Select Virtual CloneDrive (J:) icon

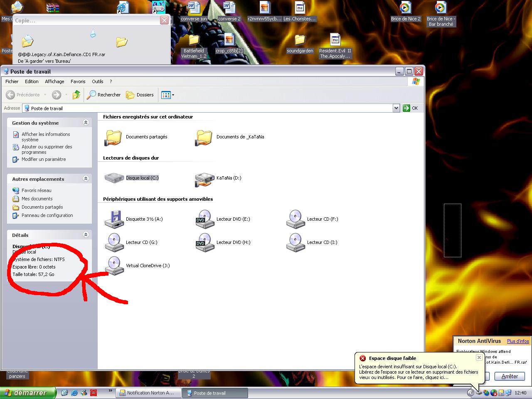point(114,266)
